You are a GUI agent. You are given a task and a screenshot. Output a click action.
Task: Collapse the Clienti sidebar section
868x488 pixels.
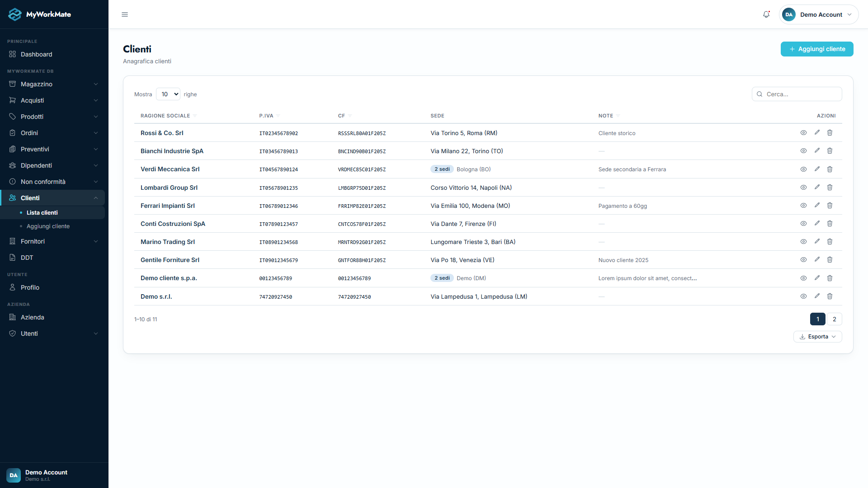coord(53,198)
